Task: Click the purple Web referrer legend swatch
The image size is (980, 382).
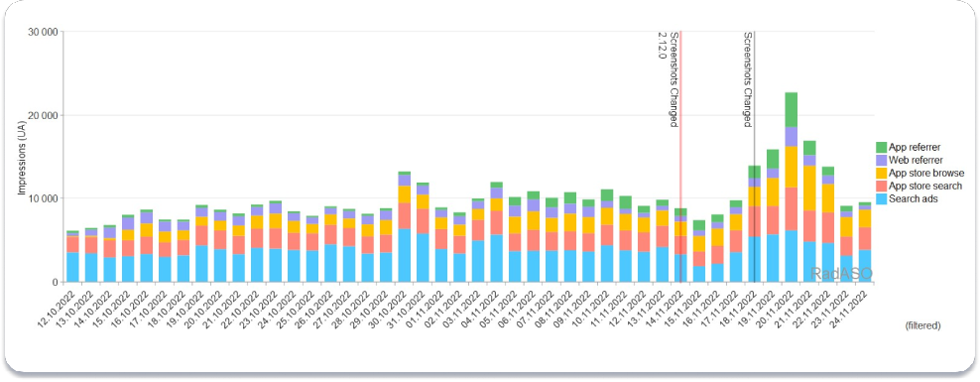Action: point(881,160)
